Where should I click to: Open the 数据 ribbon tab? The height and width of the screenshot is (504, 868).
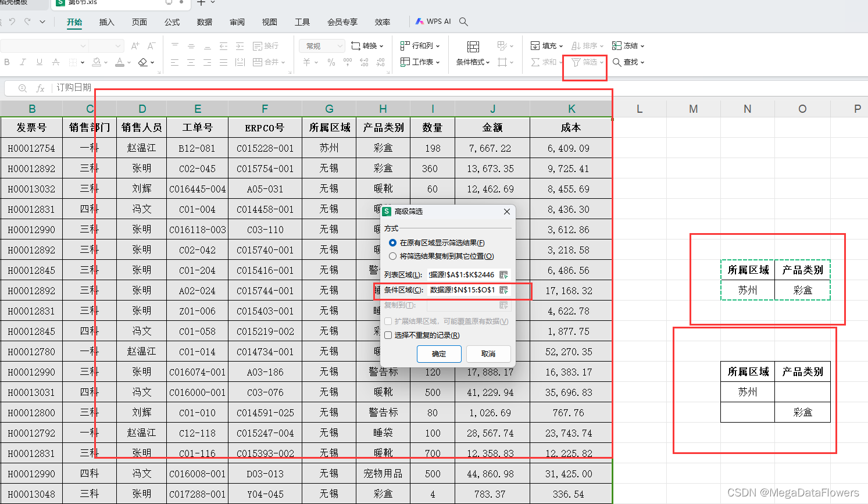(x=205, y=22)
